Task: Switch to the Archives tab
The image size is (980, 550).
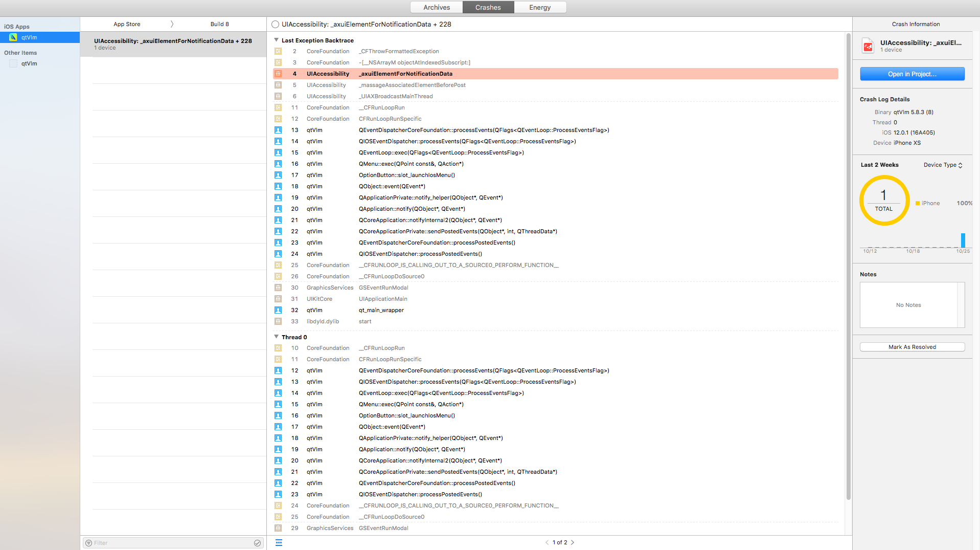Action: click(437, 7)
